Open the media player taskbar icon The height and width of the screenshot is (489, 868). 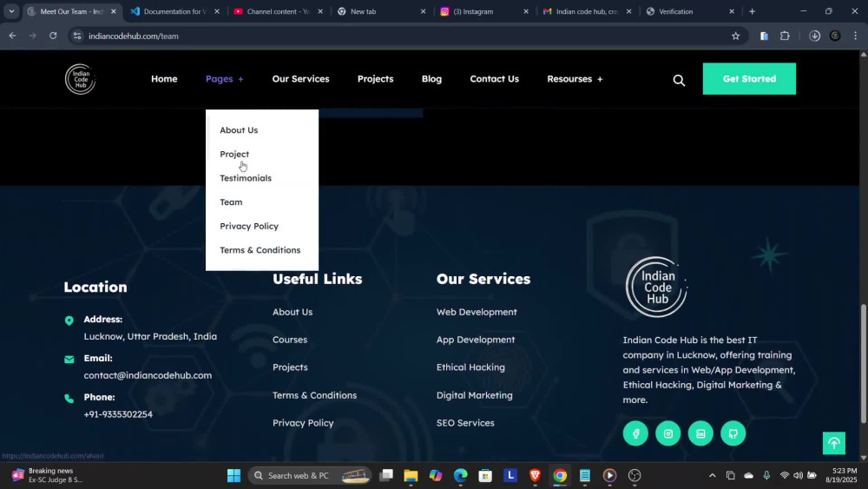(609, 475)
